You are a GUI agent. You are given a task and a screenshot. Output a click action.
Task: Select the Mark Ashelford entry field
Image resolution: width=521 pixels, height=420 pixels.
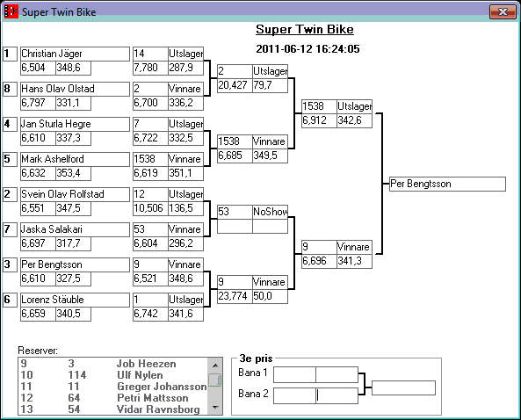(75, 159)
